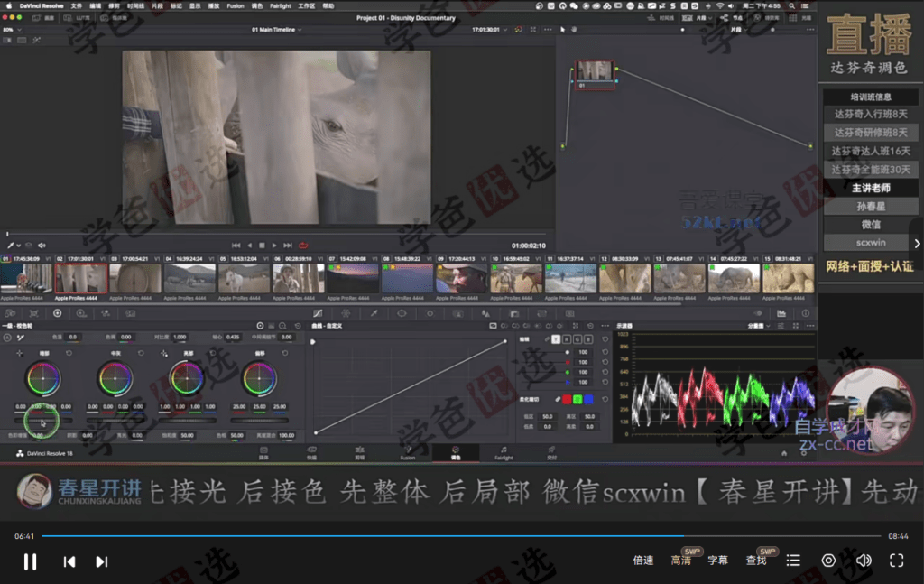924x584 pixels.
Task: Skip to the previous video
Action: (x=69, y=561)
